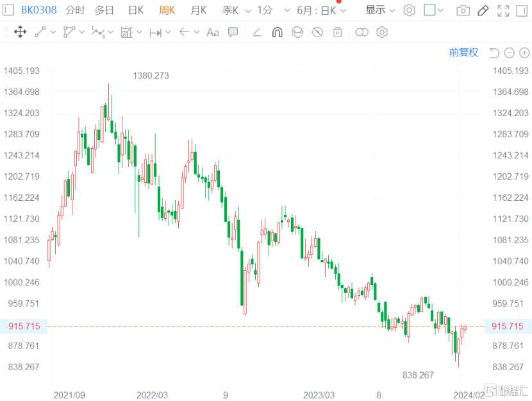532x401 pixels.
Task: Toggle the right sidebar panel icon
Action: pos(520,11)
